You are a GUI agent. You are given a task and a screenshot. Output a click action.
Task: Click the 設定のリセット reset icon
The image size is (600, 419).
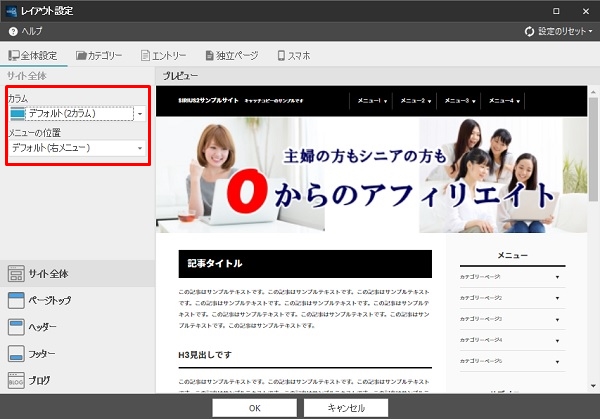click(x=529, y=31)
